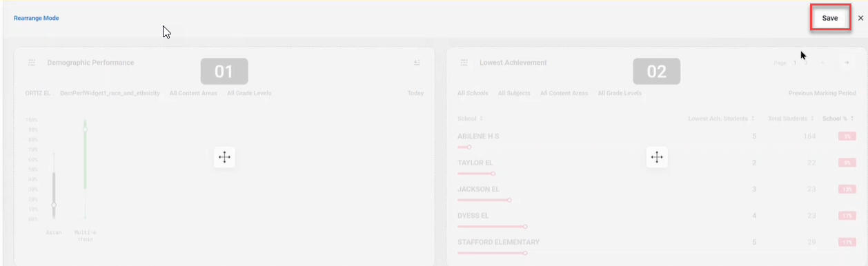The image size is (868, 266).
Task: Select the ORTIZ EL school filter
Action: pos(38,93)
